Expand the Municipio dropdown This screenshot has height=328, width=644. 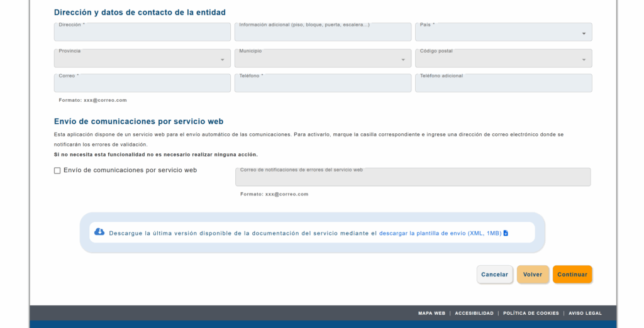323,59
